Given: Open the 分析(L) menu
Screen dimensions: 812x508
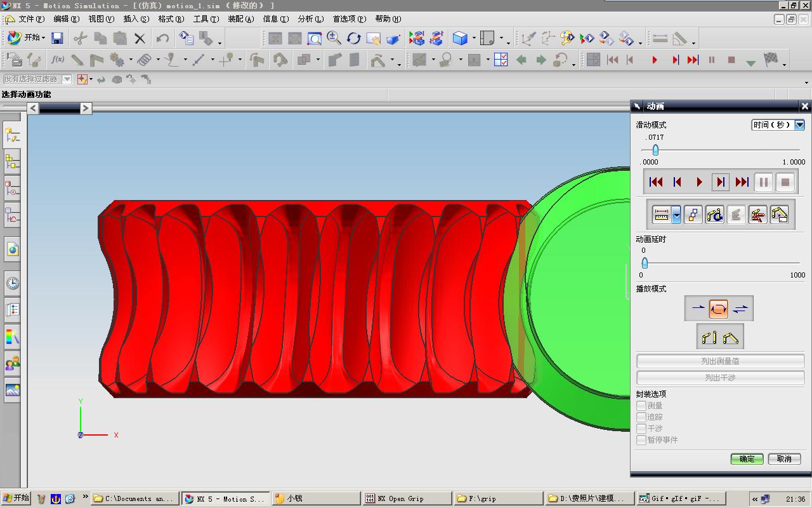Looking at the screenshot, I should [310, 19].
